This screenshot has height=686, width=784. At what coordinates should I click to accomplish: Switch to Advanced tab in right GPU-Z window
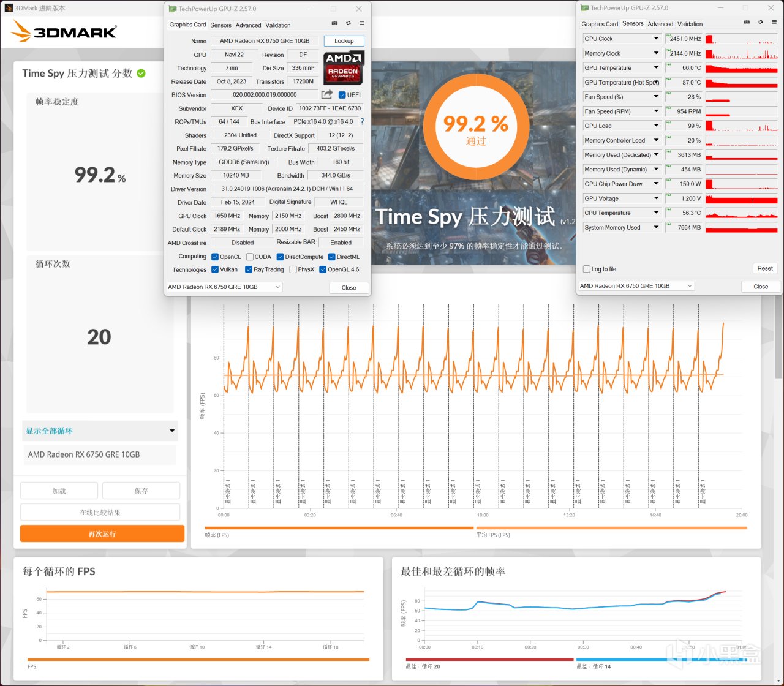pos(660,24)
